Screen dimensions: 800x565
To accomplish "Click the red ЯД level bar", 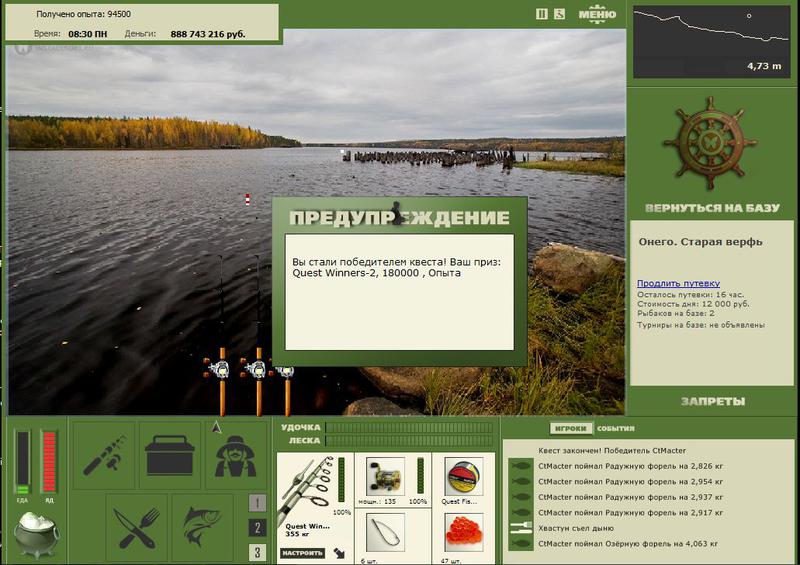I will [49, 462].
